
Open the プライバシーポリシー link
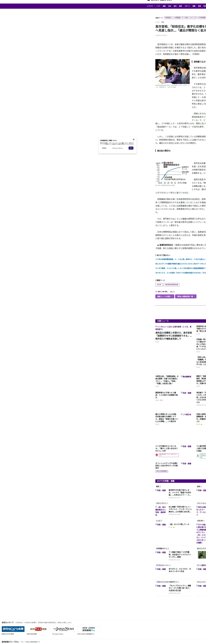[x=117, y=148]
